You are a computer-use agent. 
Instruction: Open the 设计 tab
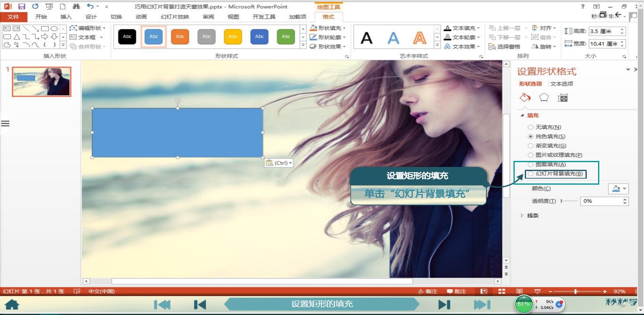click(91, 17)
